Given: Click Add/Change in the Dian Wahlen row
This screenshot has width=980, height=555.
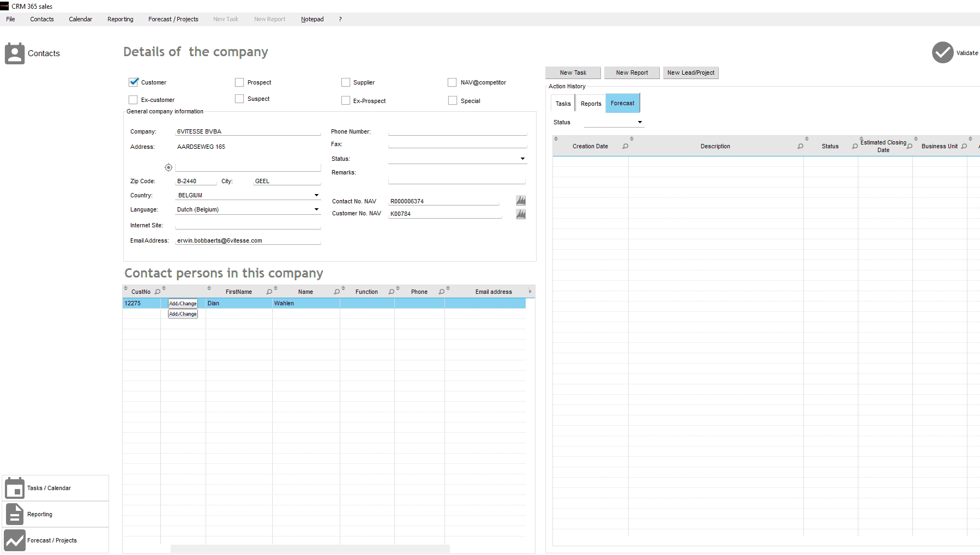Looking at the screenshot, I should (x=183, y=304).
